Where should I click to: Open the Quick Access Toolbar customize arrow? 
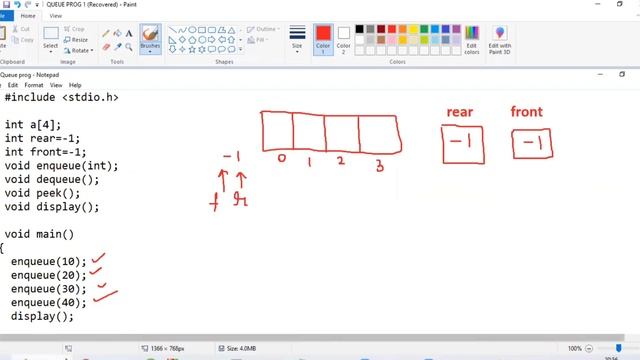(x=37, y=5)
